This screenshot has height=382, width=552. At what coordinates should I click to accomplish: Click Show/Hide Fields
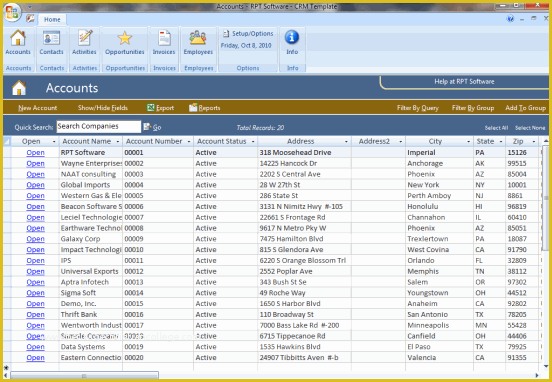[103, 108]
